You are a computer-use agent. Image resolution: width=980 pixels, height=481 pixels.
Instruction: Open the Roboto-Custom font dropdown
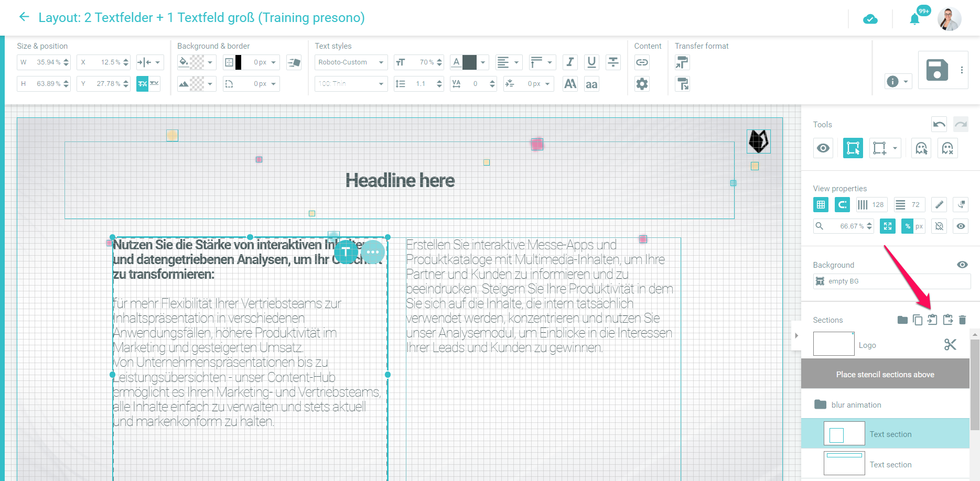pyautogui.click(x=351, y=62)
